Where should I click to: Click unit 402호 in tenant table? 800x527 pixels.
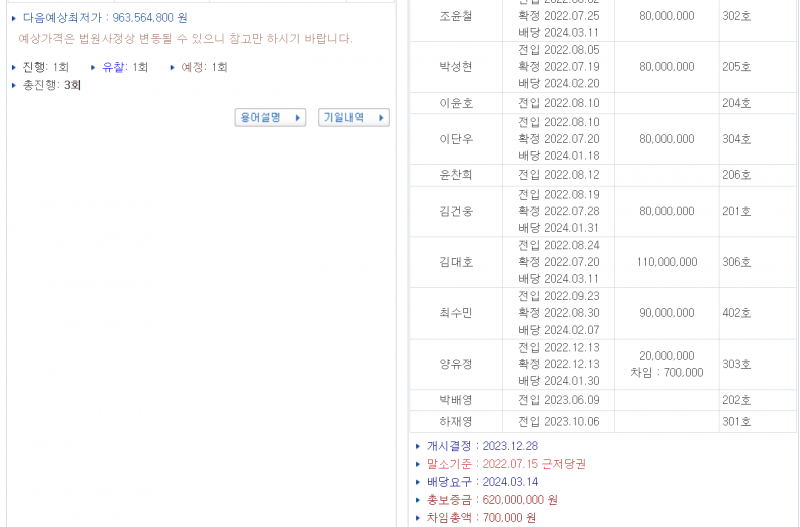736,313
